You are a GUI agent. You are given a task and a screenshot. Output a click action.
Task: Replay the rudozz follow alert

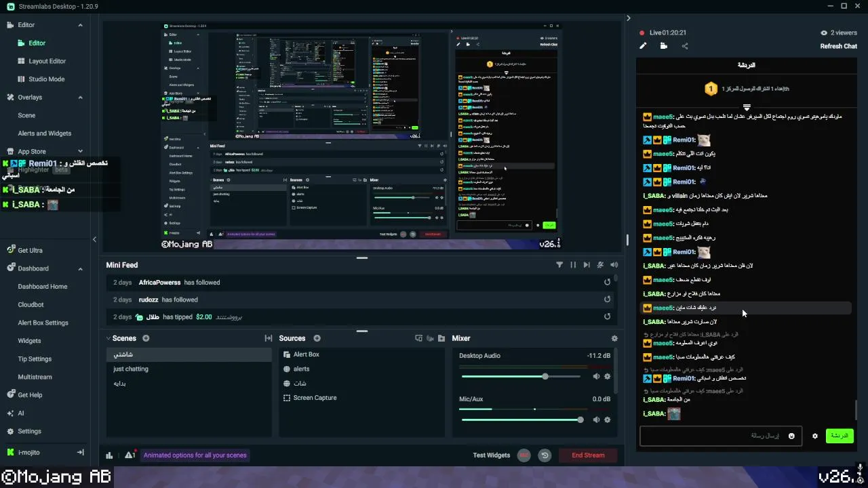click(x=608, y=300)
